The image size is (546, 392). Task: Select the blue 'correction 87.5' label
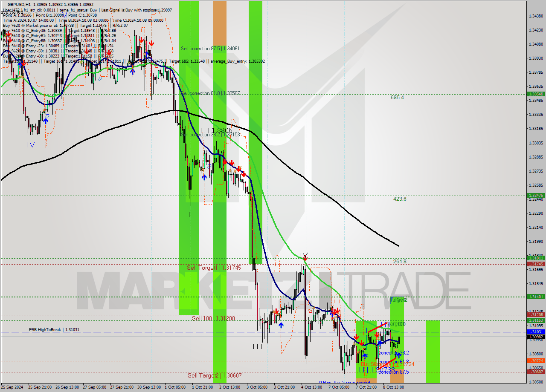click(394, 372)
